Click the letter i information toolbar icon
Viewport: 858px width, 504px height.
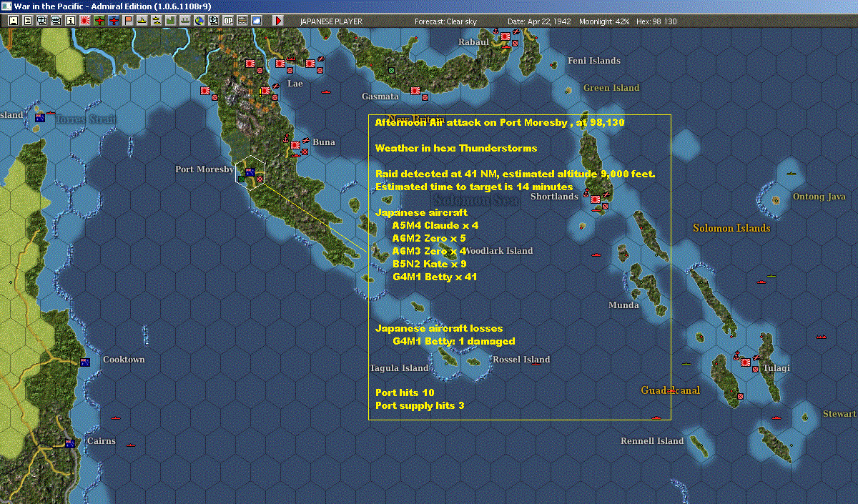tap(70, 21)
